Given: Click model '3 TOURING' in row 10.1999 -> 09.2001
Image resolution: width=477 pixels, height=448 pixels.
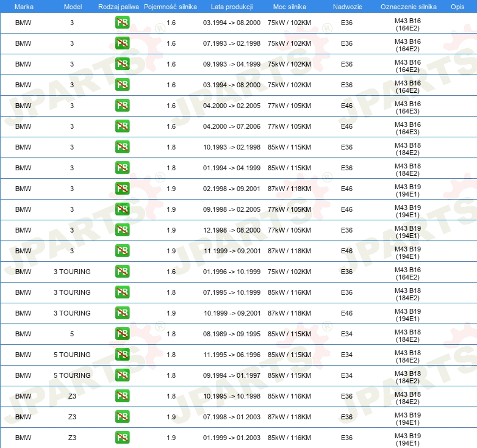Looking at the screenshot, I should pos(72,313).
